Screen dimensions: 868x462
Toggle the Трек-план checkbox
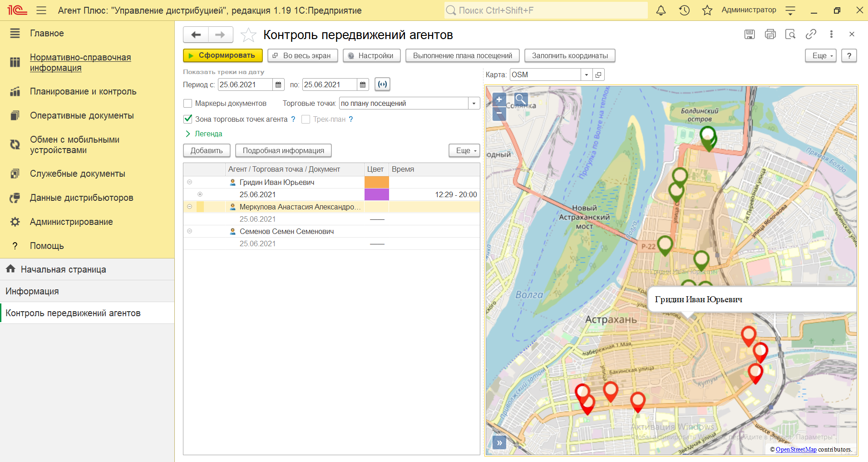(x=306, y=119)
